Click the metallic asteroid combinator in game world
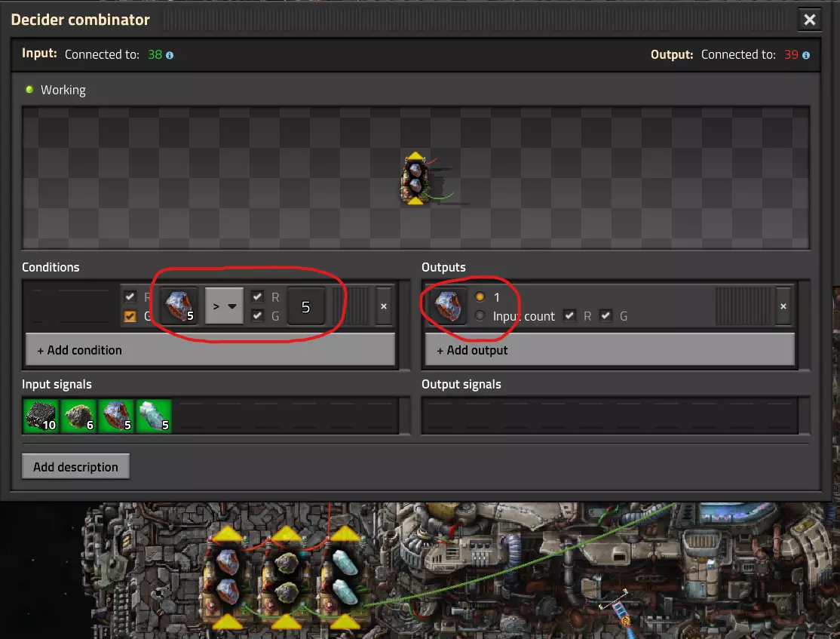Screen dimensions: 840x639 (227, 577)
